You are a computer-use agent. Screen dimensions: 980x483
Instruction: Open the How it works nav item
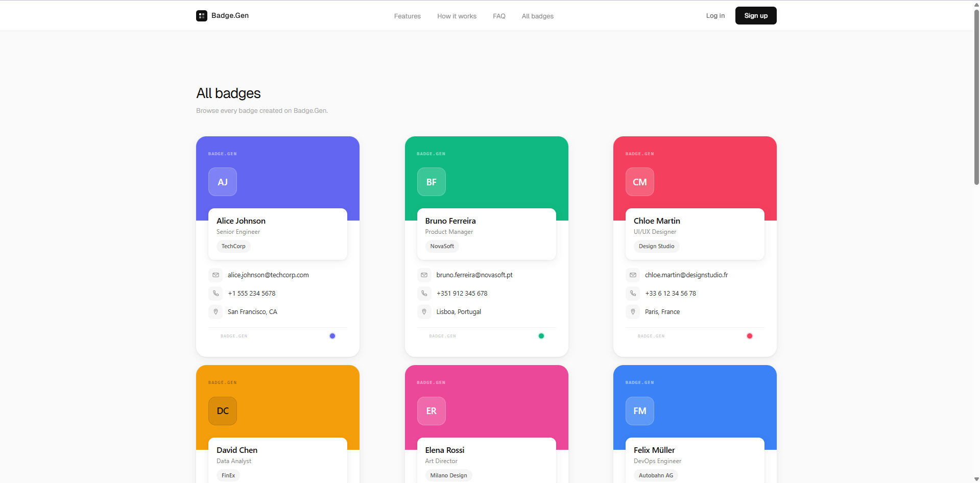click(x=457, y=16)
